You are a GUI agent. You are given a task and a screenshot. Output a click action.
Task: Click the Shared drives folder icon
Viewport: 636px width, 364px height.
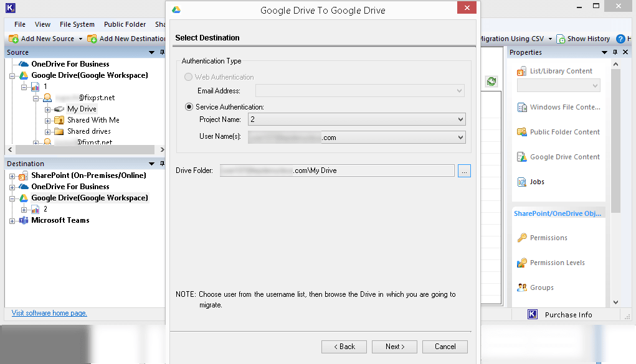click(x=59, y=131)
